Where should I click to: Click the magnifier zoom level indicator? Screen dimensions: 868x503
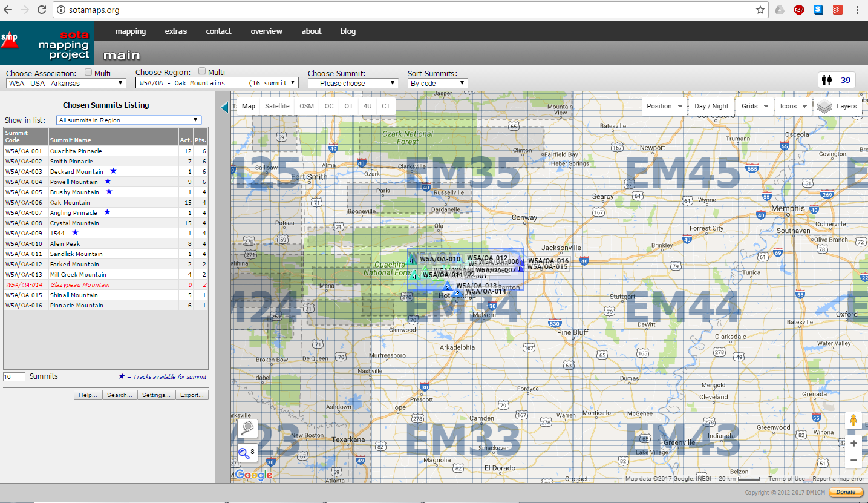pyautogui.click(x=247, y=452)
